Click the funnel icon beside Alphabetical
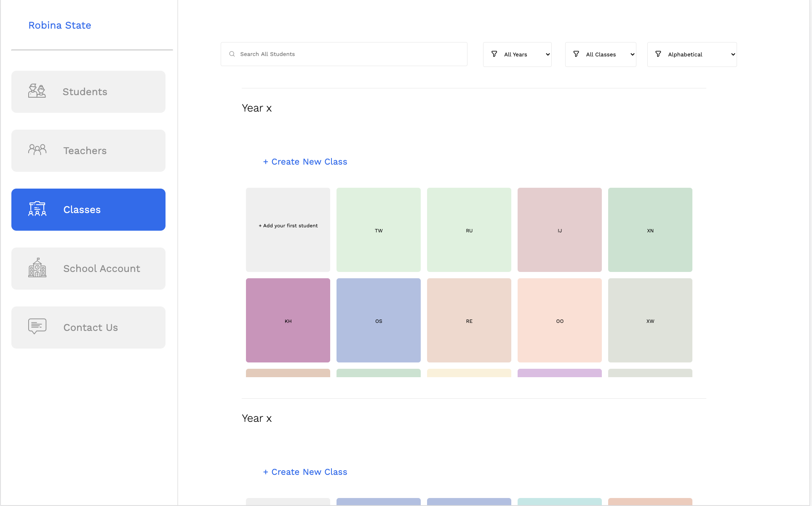Viewport: 812px width, 506px height. point(658,54)
